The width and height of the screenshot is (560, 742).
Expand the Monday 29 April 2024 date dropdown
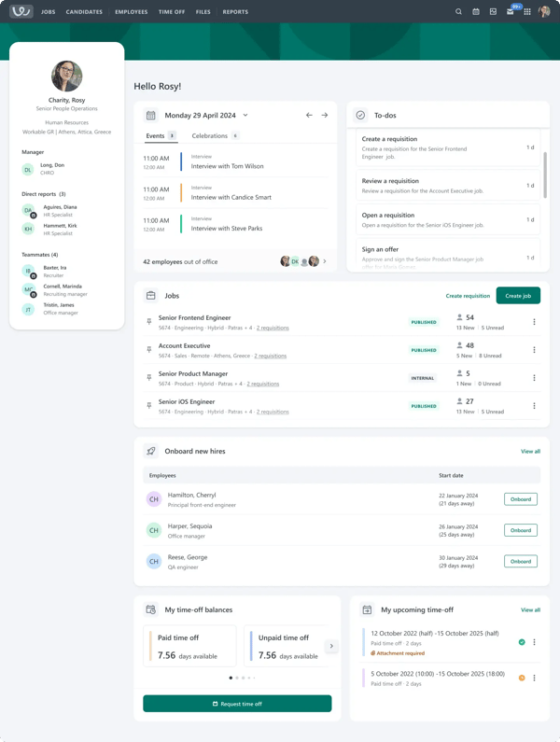[245, 115]
